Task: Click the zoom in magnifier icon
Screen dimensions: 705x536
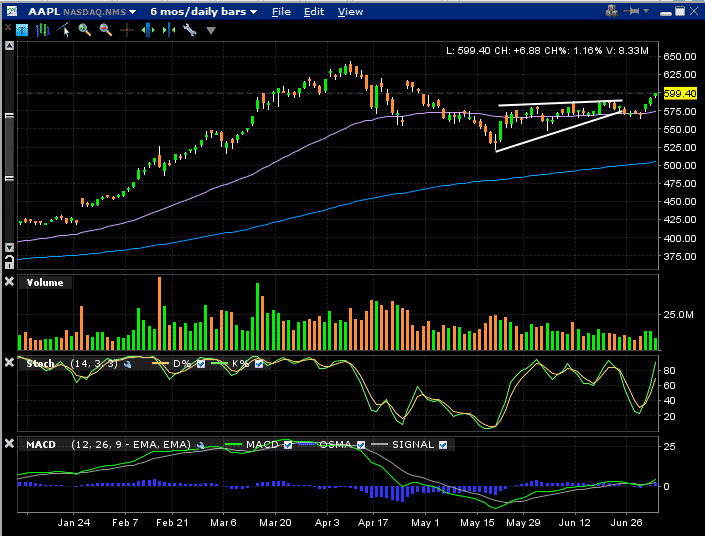Action: (85, 30)
